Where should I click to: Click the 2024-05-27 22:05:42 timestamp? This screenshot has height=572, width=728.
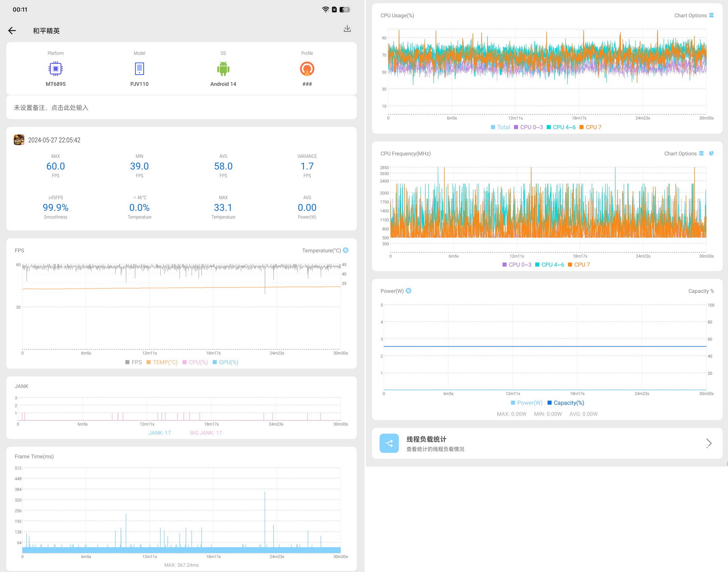click(54, 140)
